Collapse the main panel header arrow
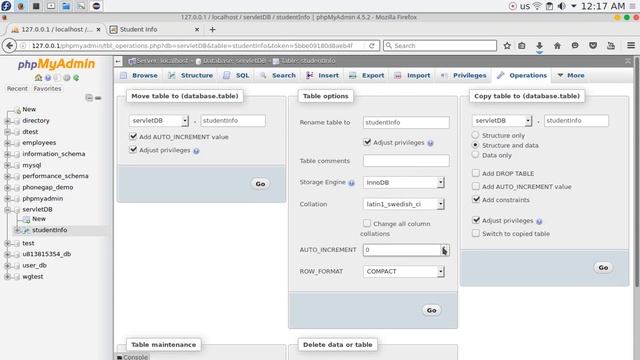This screenshot has width=640, height=360. click(x=118, y=61)
